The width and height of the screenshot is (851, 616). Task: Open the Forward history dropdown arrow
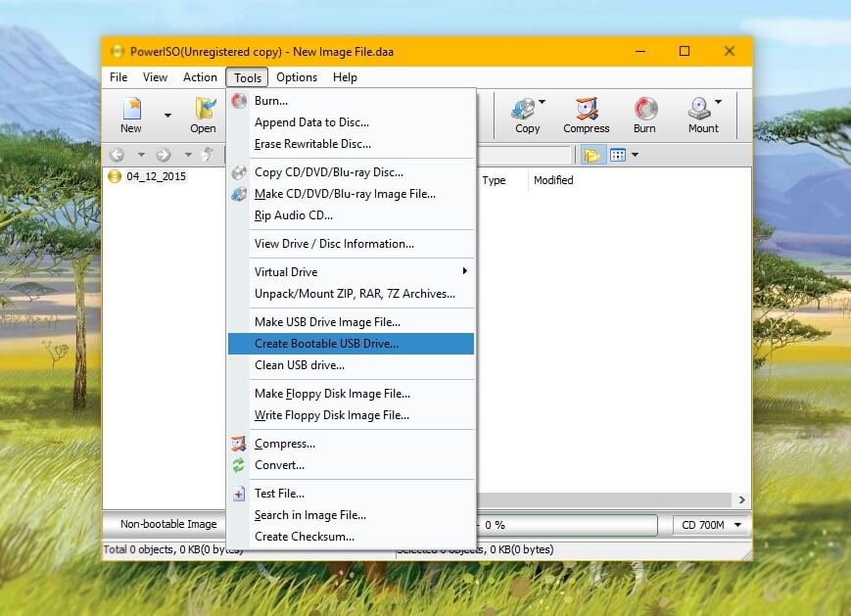coord(188,155)
